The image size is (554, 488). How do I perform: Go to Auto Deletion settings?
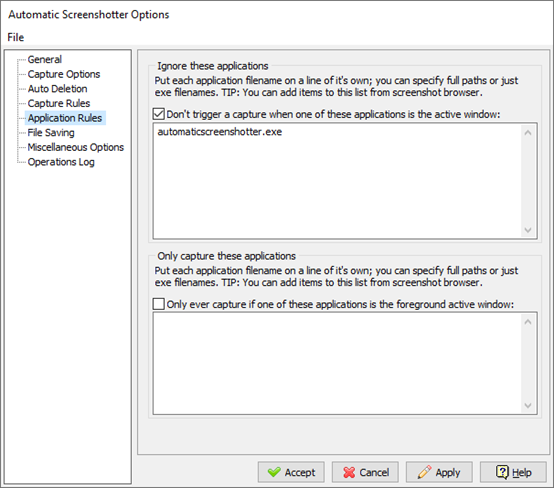click(x=57, y=89)
